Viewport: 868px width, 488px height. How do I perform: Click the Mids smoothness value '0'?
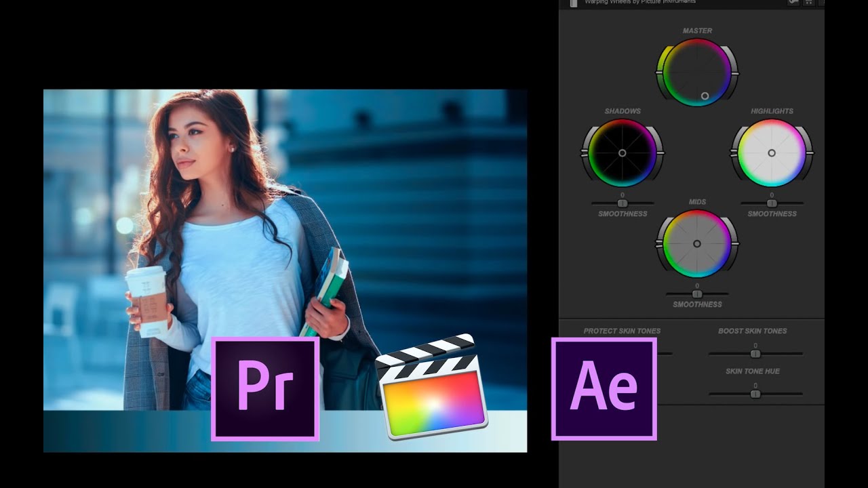pos(697,286)
